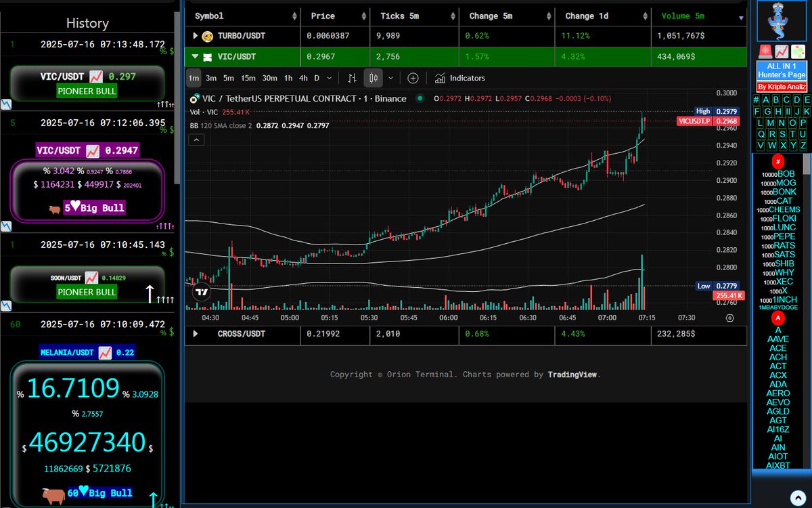Select the 15m timeframe
This screenshot has width=812, height=508.
(248, 78)
